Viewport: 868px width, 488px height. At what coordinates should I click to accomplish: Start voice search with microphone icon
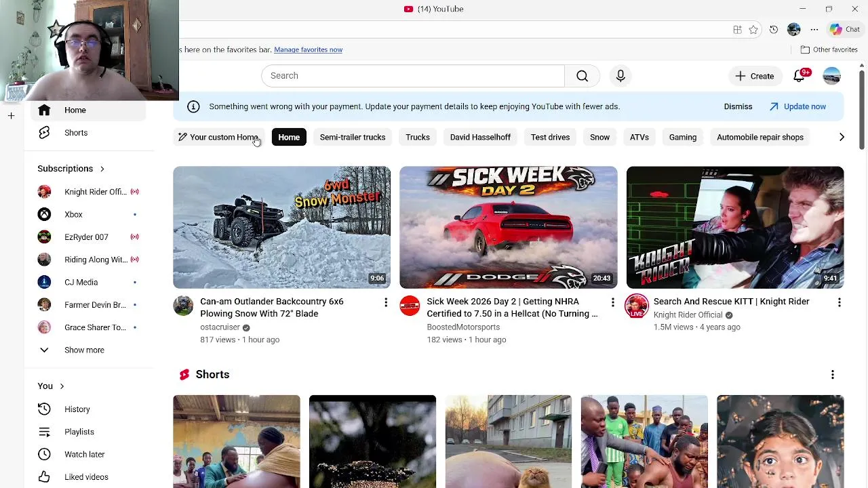(x=620, y=76)
